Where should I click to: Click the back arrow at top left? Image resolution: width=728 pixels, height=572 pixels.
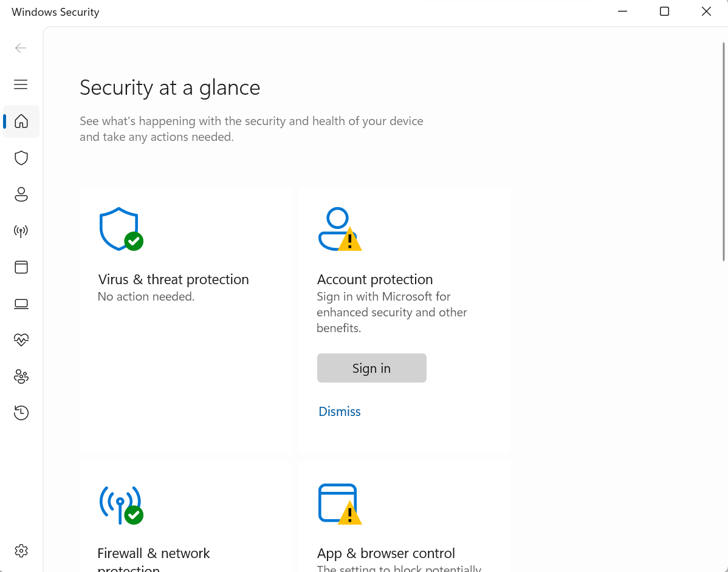(x=20, y=47)
